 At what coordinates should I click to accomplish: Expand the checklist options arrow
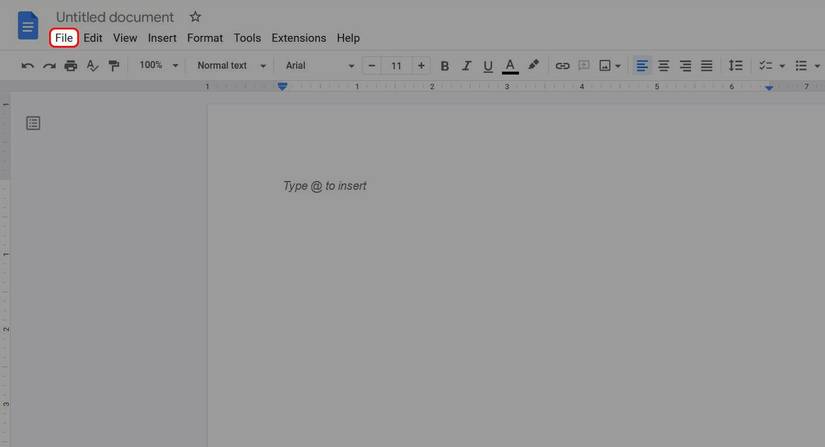coord(782,66)
